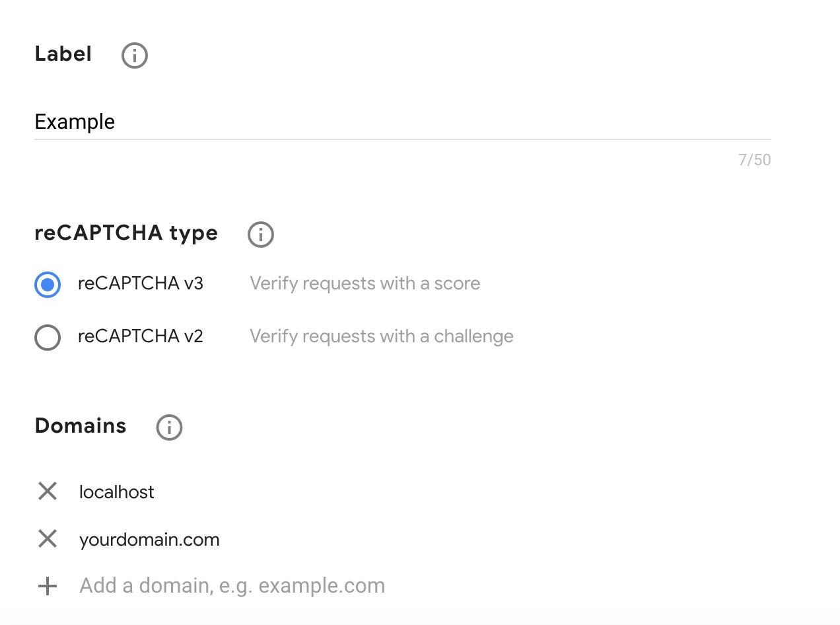Screen dimensions: 840x625
Task: Click the info icon next to Label
Action: pos(135,55)
